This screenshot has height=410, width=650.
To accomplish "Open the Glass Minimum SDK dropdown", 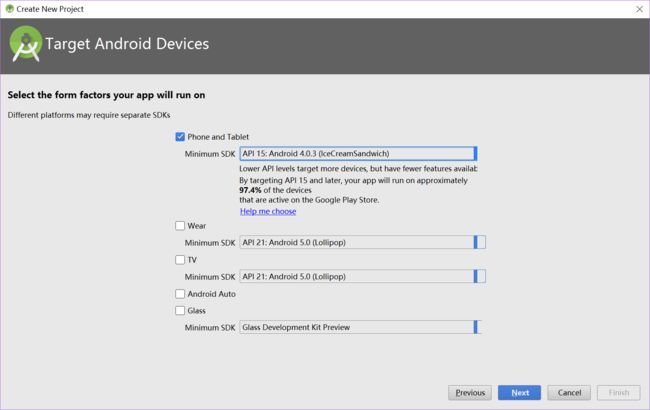I will (x=360, y=327).
